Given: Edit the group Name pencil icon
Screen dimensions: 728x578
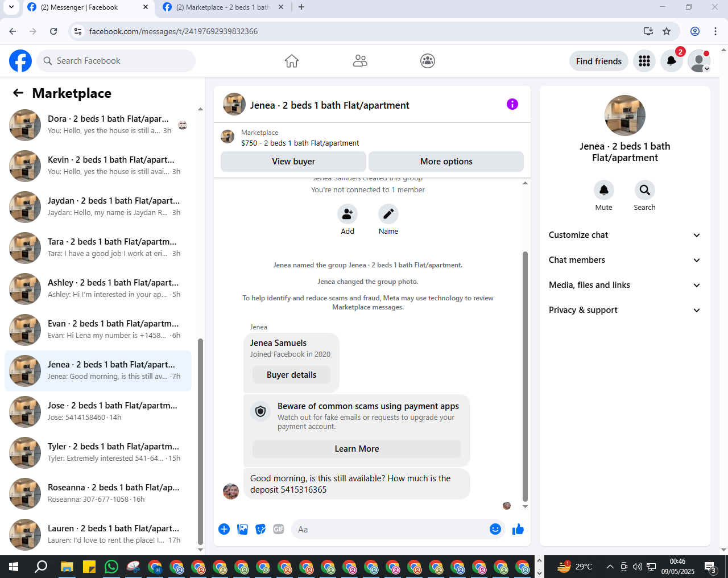Looking at the screenshot, I should [388, 214].
